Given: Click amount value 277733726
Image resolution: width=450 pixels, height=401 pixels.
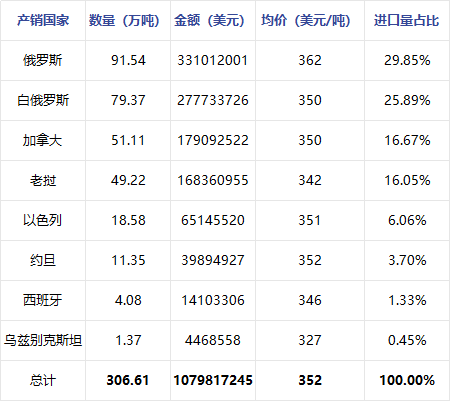Looking at the screenshot, I should click(213, 100).
